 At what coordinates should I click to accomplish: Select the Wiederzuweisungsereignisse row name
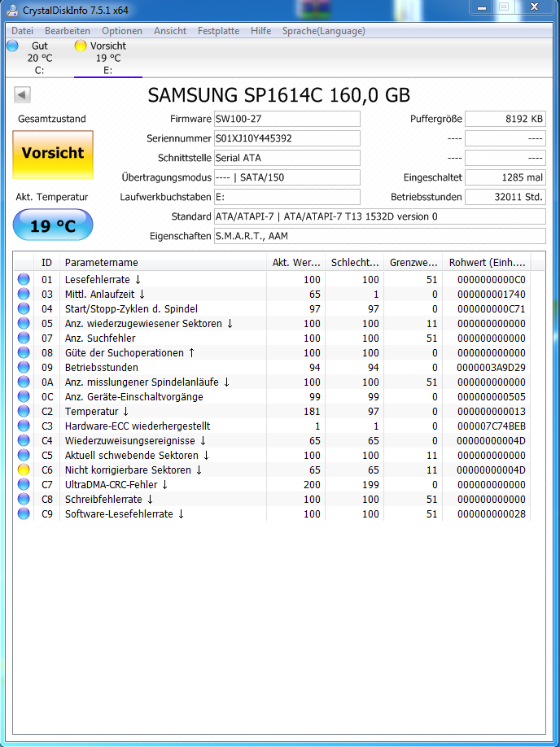[x=135, y=441]
